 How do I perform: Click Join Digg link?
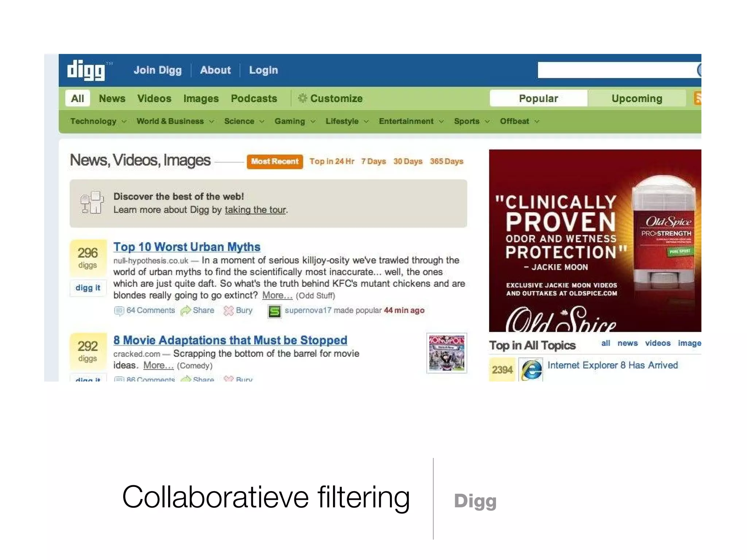point(158,70)
